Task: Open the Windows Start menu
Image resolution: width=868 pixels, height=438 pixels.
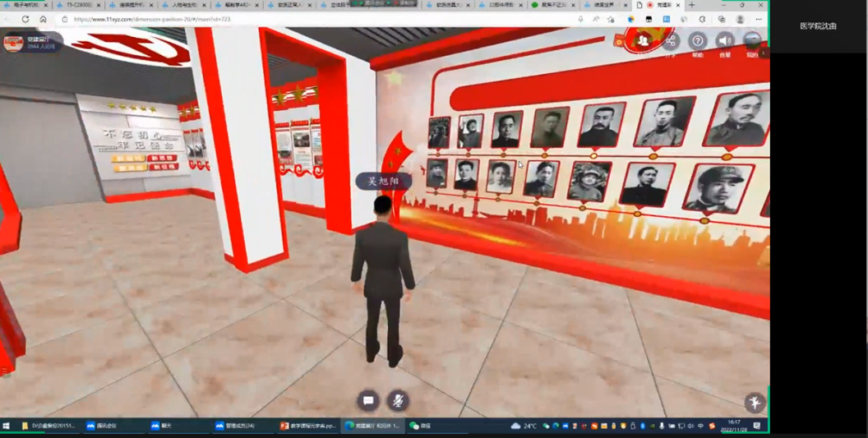Action: (7, 426)
